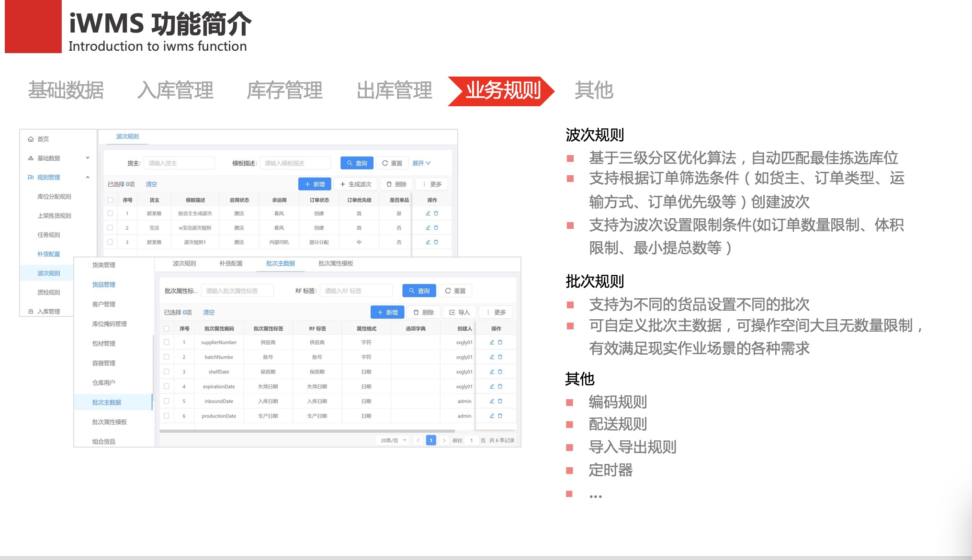Click 清空 link in 波次规则 panel
Screen dimensions: 972x560
coord(151,184)
